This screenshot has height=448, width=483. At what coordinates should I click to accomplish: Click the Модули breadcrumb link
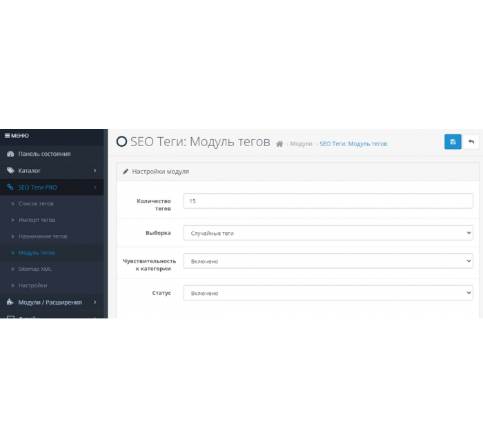tap(301, 143)
